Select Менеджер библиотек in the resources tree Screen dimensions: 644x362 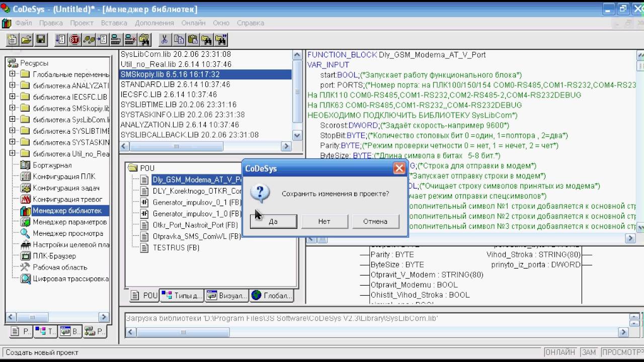click(67, 211)
